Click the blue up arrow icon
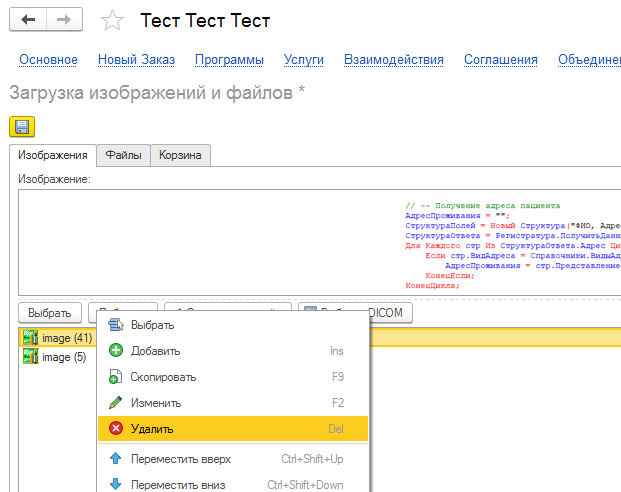The height and width of the screenshot is (492, 621). tap(115, 459)
